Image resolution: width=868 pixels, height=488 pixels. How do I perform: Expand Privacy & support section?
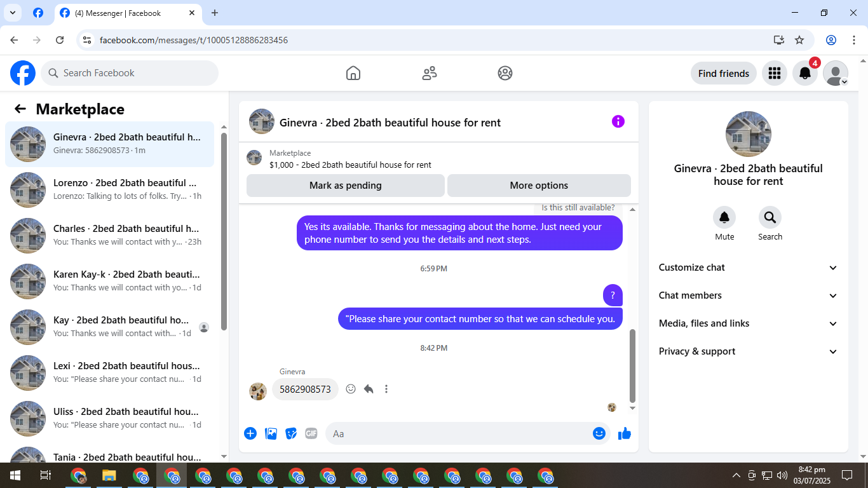[749, 351]
